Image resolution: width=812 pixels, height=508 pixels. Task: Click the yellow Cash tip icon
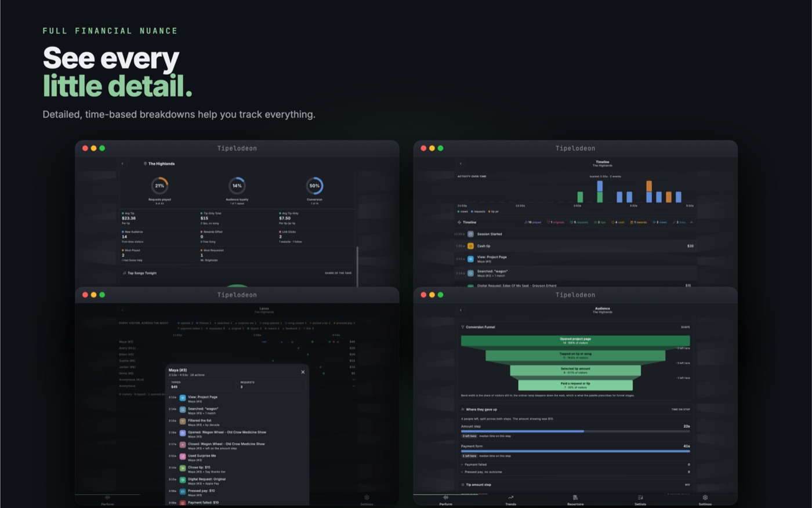click(x=470, y=246)
